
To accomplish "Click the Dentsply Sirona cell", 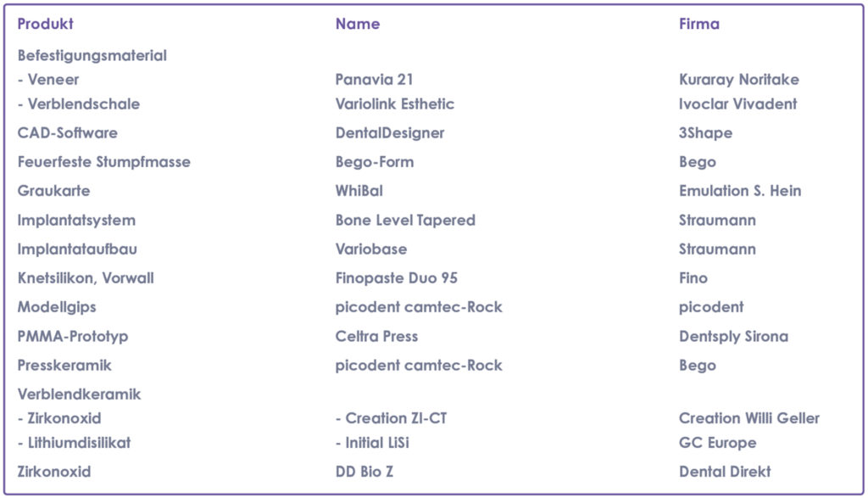I will tap(733, 336).
